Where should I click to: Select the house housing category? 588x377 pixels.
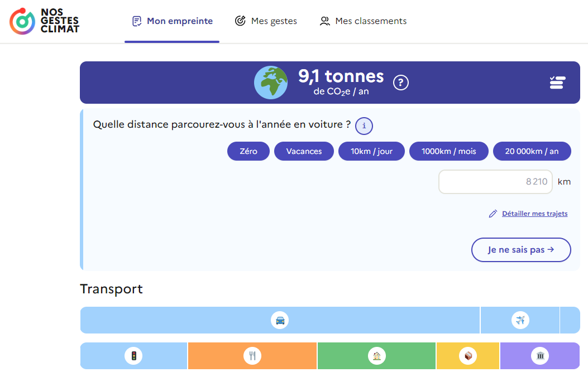point(376,356)
